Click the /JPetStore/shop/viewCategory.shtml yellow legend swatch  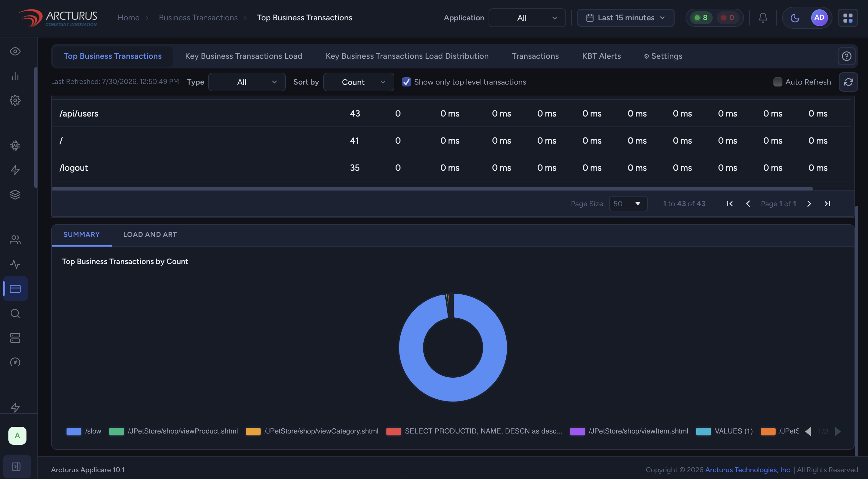click(x=253, y=432)
